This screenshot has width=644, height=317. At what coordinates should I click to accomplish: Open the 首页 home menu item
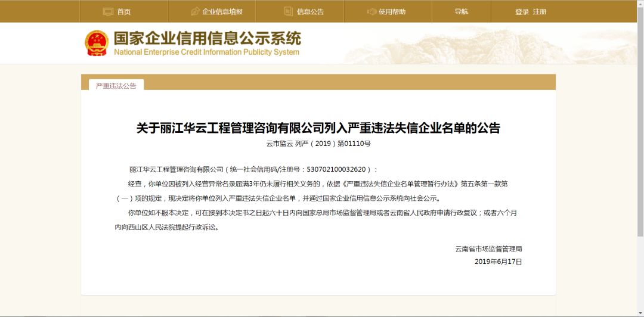tap(124, 11)
